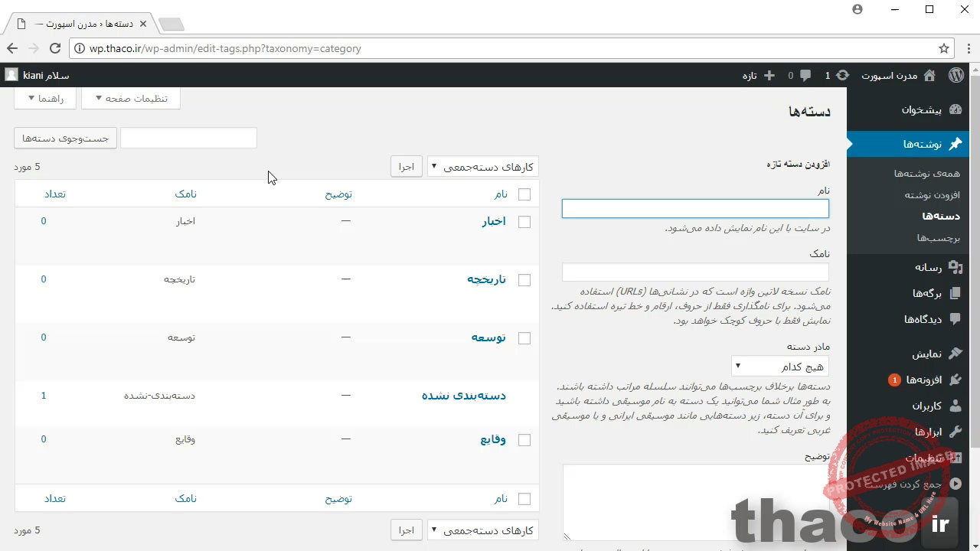Select the checkbox beside وقایع
The image size is (980, 551).
pyautogui.click(x=524, y=440)
